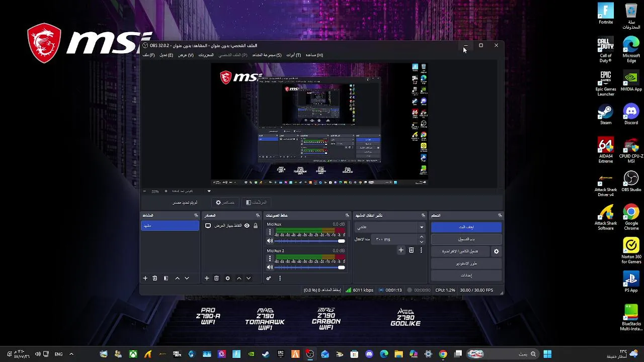Open Windows Start button on taskbar
The image size is (644, 362).
tap(547, 354)
